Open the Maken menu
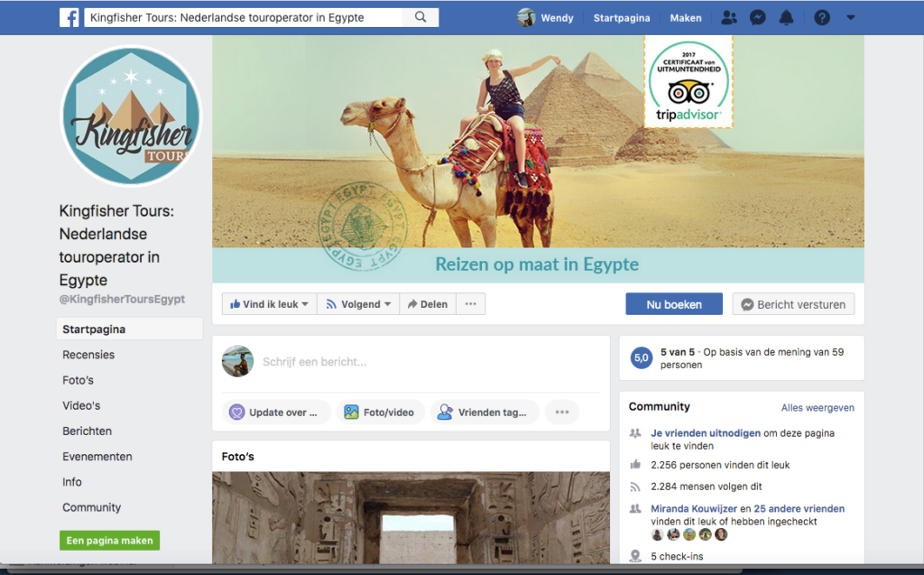The width and height of the screenshot is (924, 575). coord(686,18)
